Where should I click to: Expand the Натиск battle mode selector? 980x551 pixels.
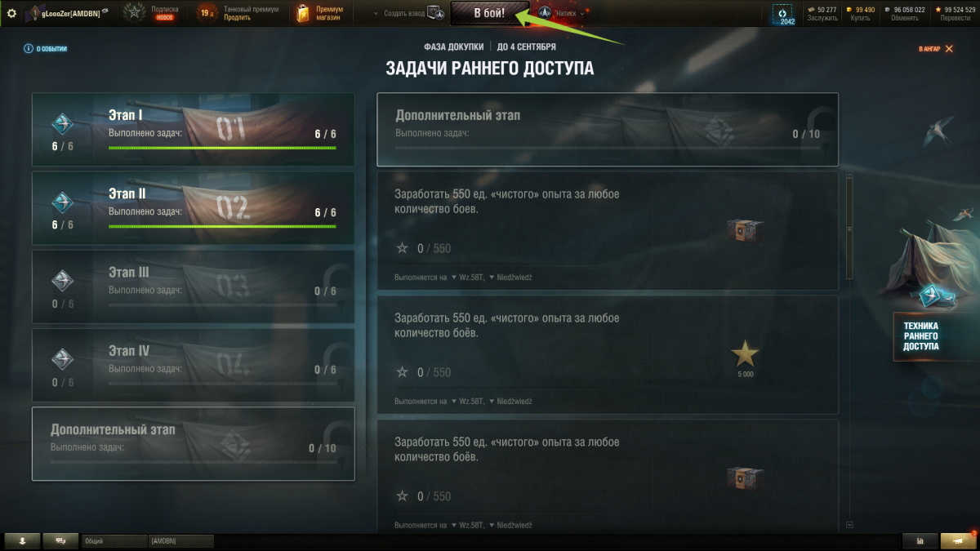point(563,14)
